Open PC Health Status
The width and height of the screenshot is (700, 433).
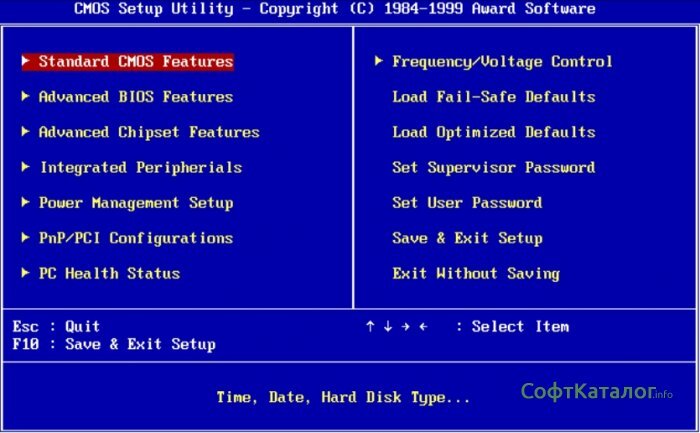[x=109, y=273]
